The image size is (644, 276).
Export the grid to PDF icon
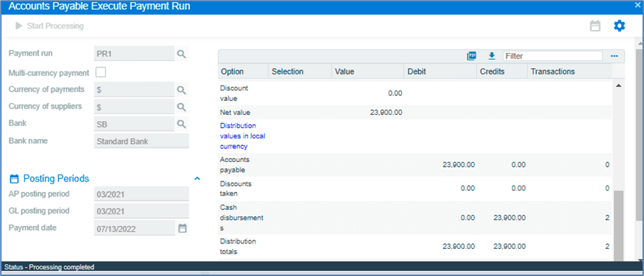point(471,56)
